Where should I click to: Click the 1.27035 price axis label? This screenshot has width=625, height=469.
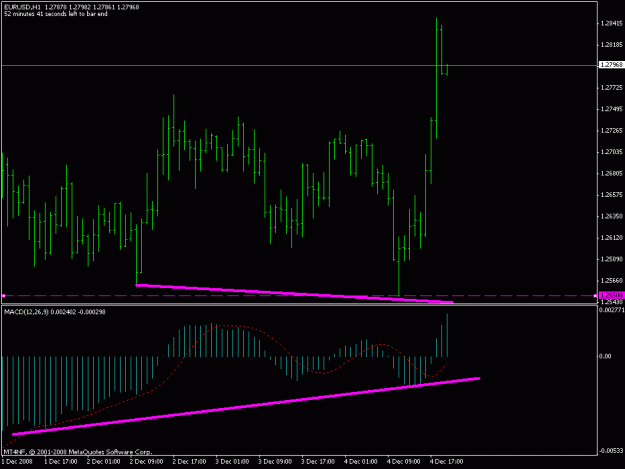point(611,152)
